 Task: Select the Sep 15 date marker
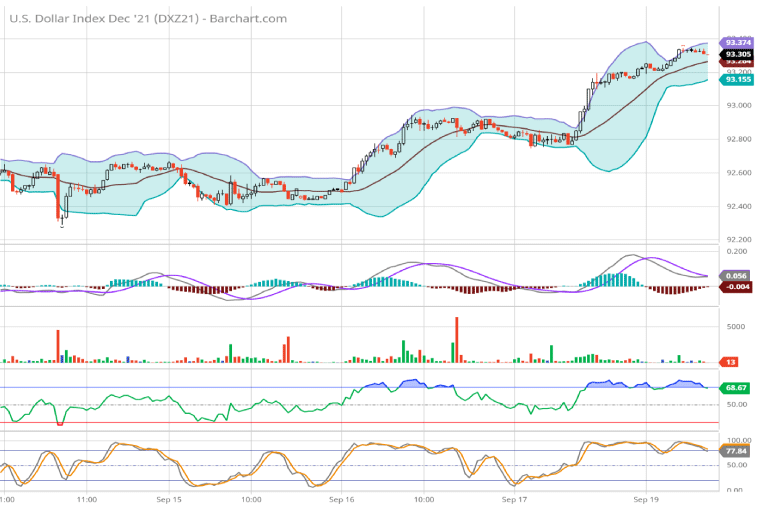[169, 498]
